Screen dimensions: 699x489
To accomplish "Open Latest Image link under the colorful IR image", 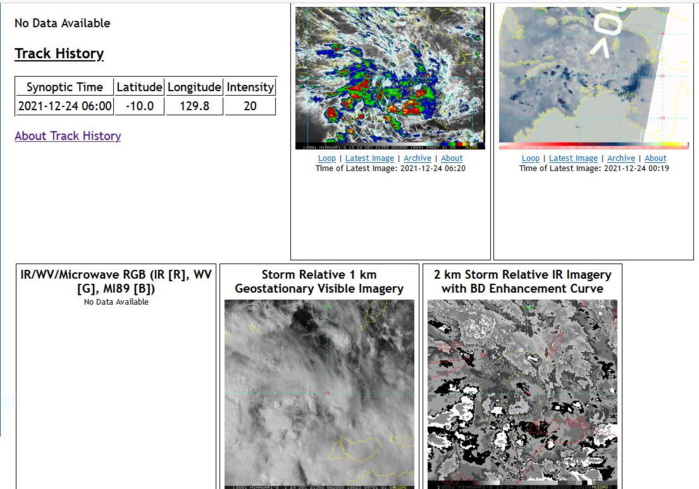I will click(369, 158).
